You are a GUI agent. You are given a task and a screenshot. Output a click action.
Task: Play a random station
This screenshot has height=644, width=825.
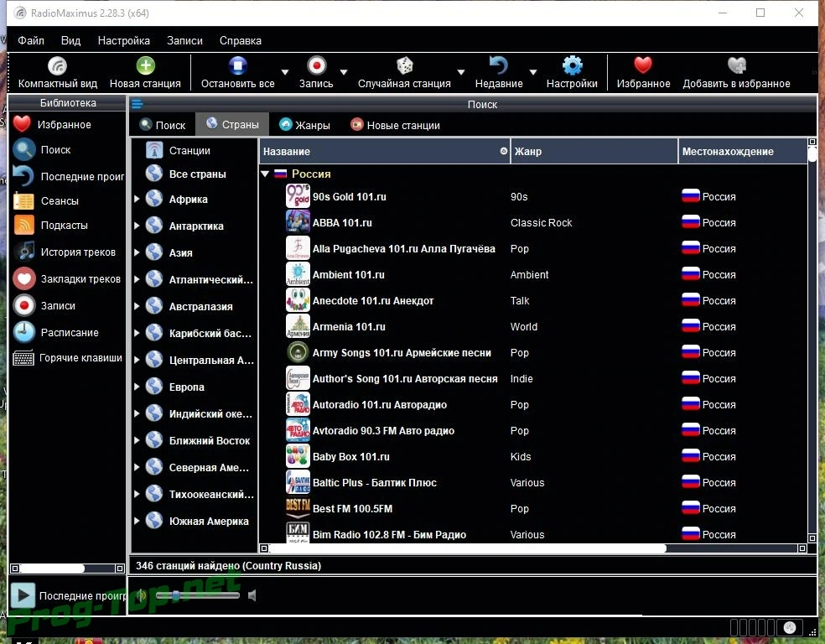404,73
